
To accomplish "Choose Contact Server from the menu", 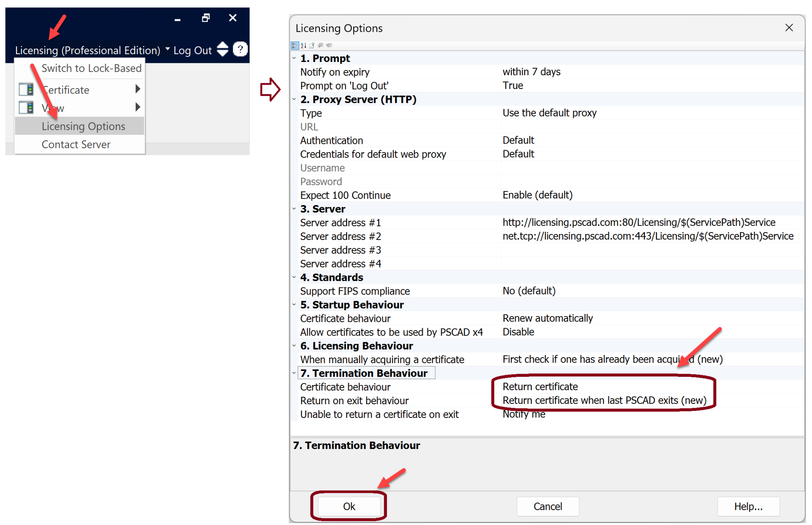I will tap(80, 145).
